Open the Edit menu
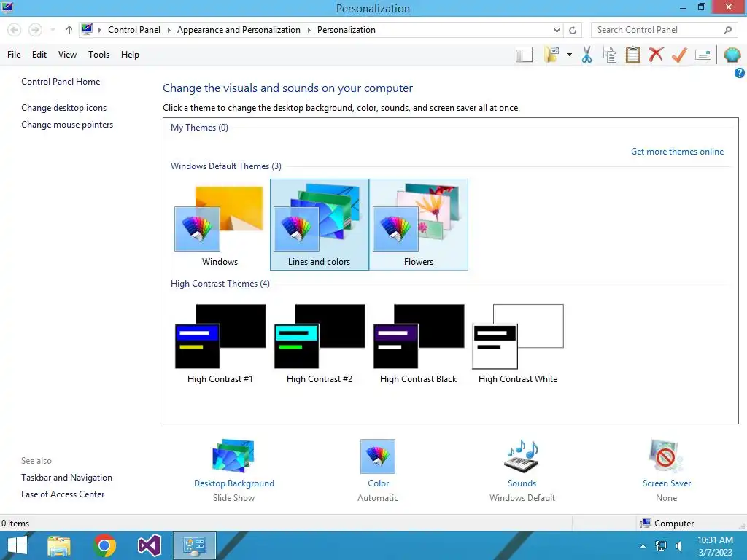 pos(39,55)
